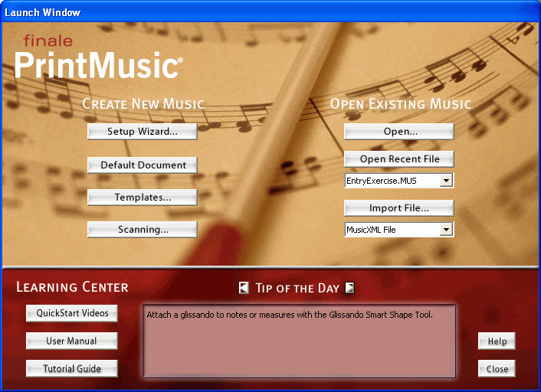Screen dimensions: 541x392
Task: Click the Learning Center heading
Action: point(72,287)
